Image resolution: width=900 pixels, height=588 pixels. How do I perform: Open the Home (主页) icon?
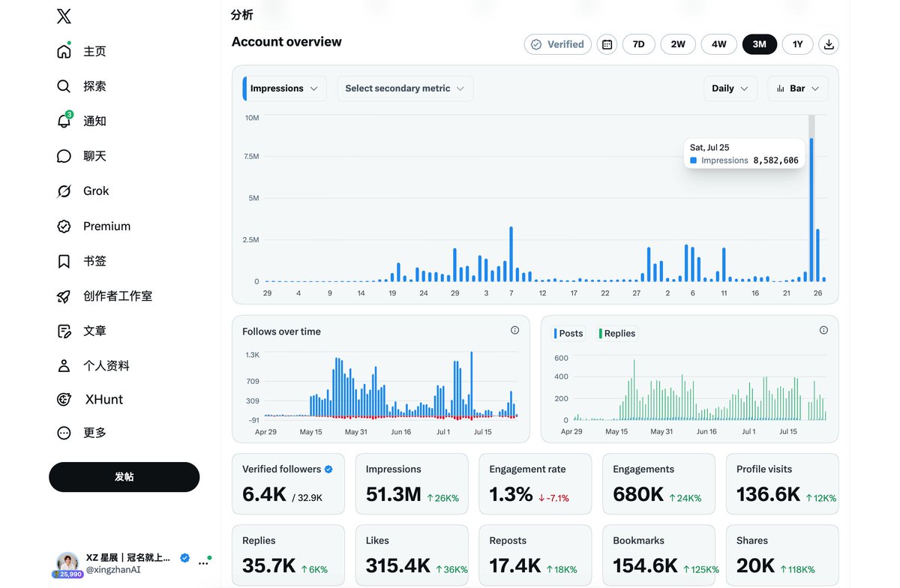(x=64, y=51)
